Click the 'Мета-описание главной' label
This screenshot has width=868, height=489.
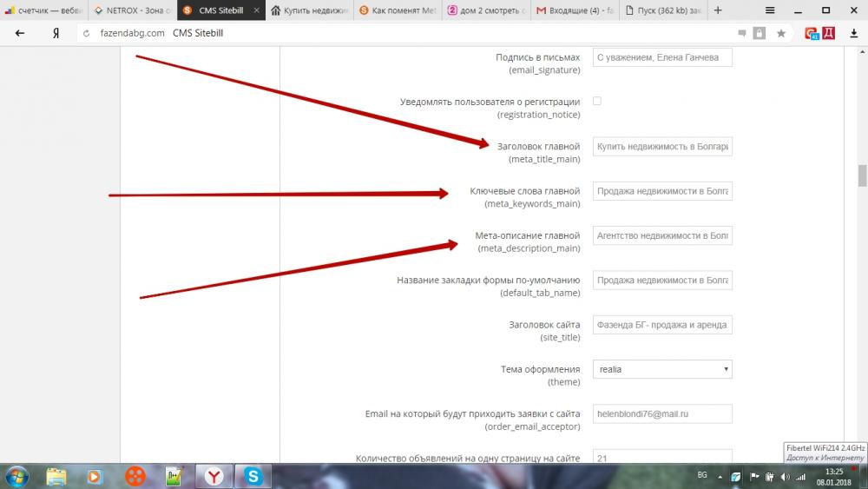click(528, 236)
